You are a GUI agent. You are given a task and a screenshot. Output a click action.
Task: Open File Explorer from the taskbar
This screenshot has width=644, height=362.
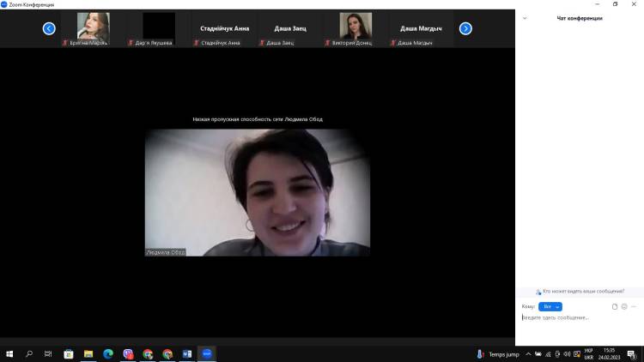tap(88, 353)
